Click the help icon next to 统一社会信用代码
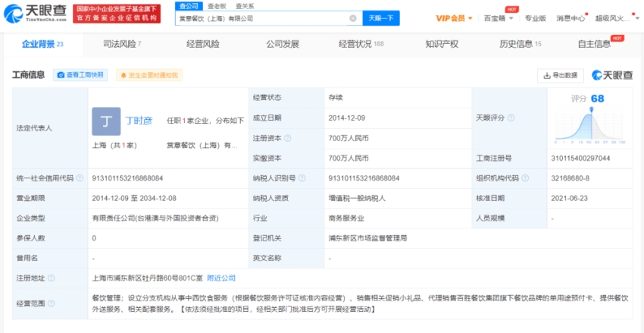 (80, 178)
